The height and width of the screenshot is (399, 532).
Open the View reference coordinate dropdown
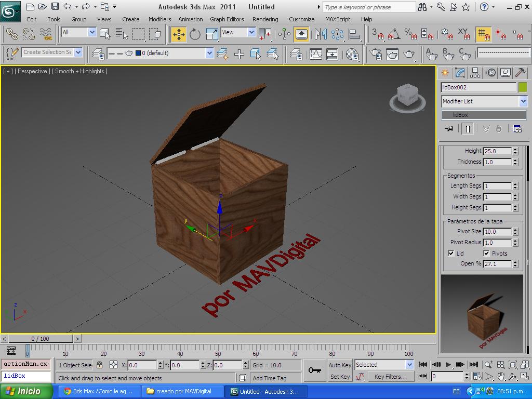click(x=238, y=32)
